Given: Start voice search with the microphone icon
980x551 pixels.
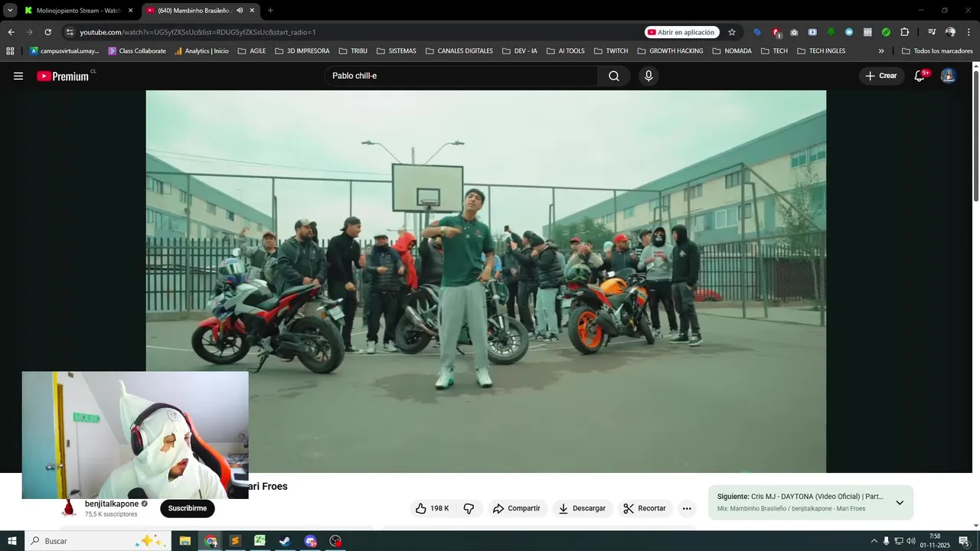Looking at the screenshot, I should (x=648, y=76).
